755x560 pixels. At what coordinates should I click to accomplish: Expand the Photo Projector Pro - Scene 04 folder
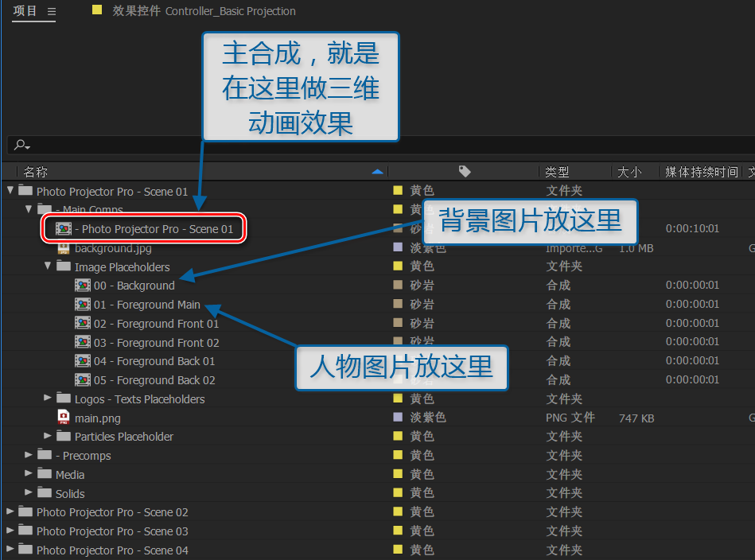click(10, 549)
